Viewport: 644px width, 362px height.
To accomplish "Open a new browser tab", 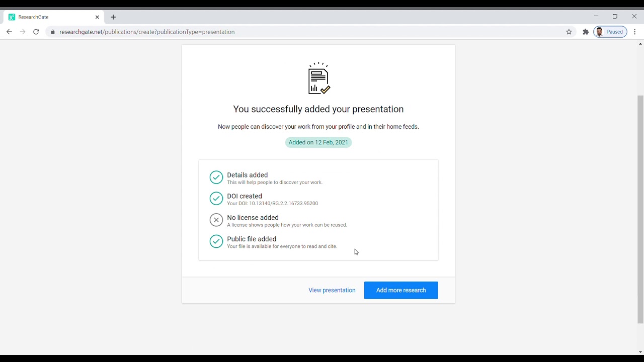I will click(x=113, y=17).
